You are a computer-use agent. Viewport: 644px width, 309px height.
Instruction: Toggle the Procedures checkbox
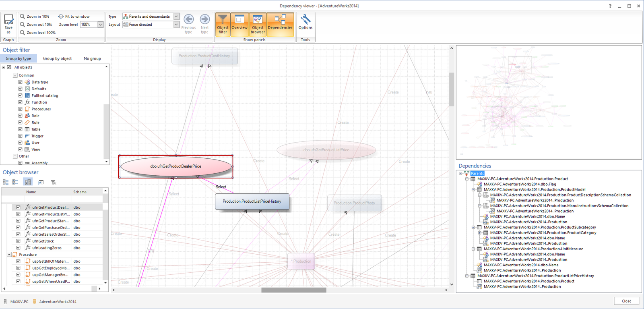(21, 109)
